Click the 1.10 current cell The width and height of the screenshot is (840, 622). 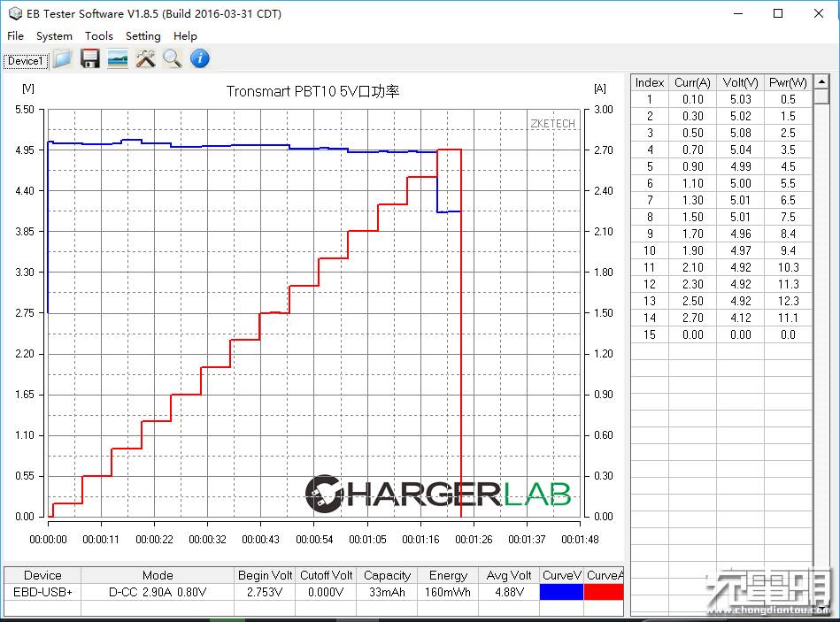click(692, 184)
